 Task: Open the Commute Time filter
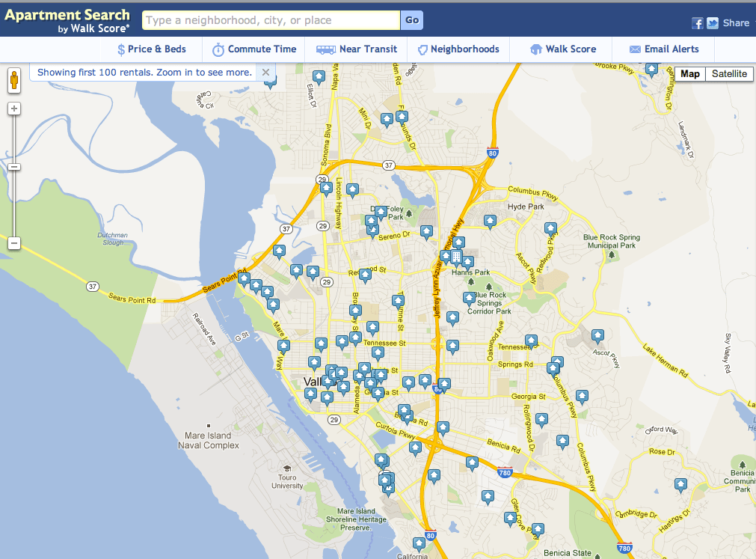[254, 49]
